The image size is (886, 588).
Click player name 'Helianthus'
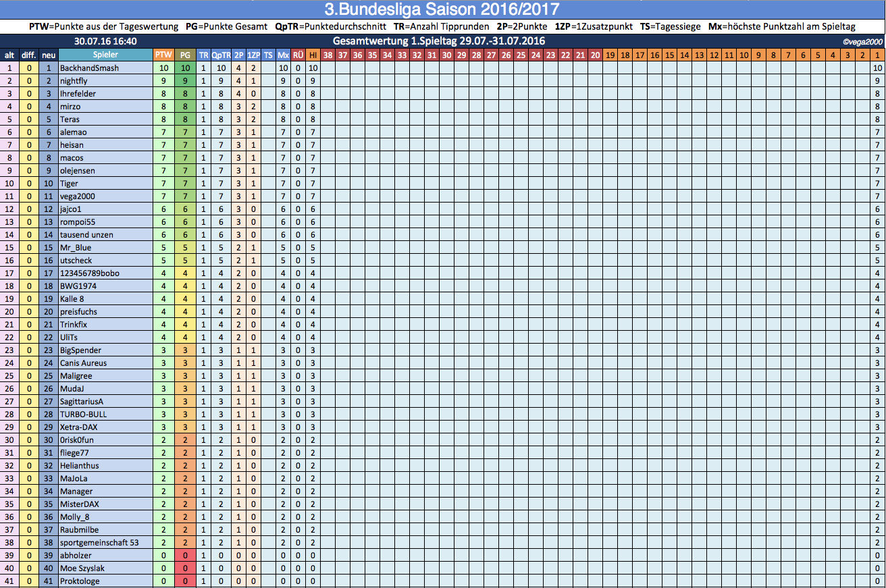click(x=79, y=466)
